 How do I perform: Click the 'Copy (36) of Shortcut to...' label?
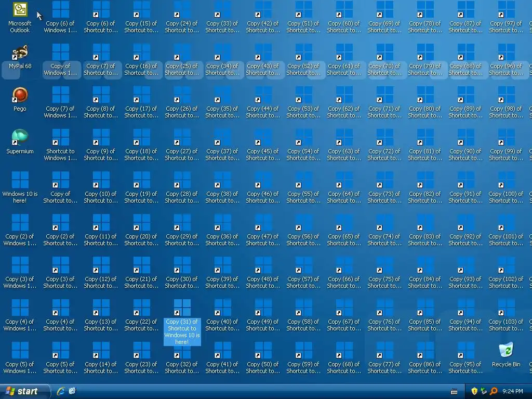coord(222,240)
